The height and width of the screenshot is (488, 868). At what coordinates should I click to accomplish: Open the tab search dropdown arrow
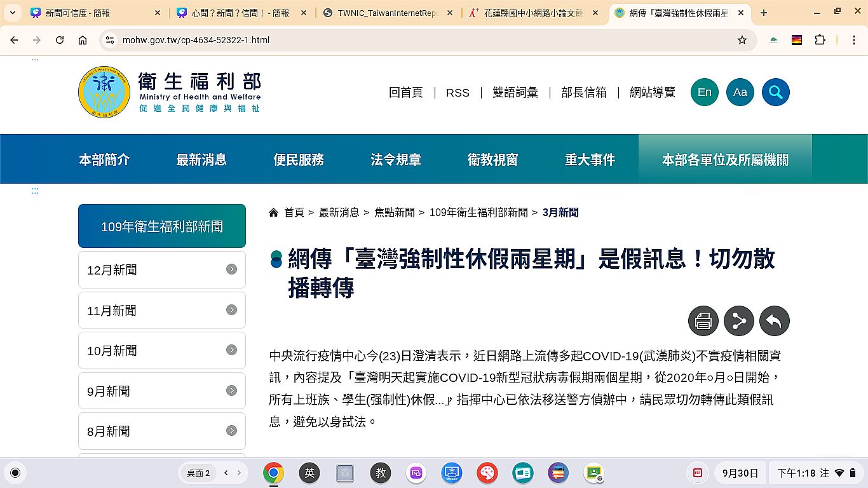(x=12, y=13)
